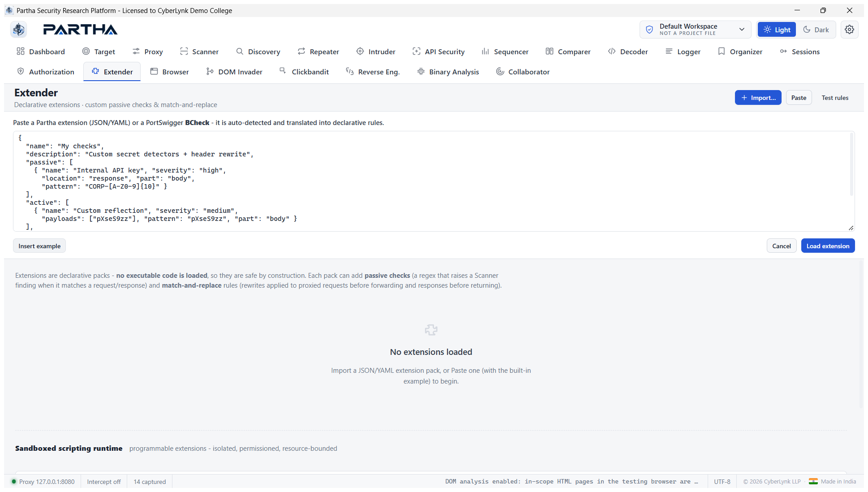Click the Target bullseye icon

pyautogui.click(x=86, y=51)
